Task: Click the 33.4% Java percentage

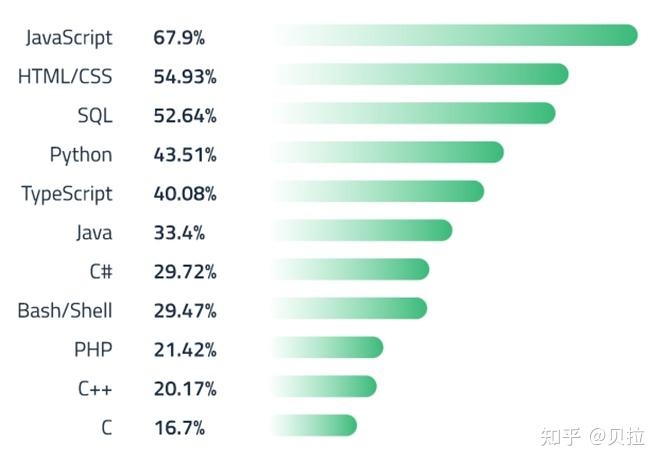Action: pos(179,233)
